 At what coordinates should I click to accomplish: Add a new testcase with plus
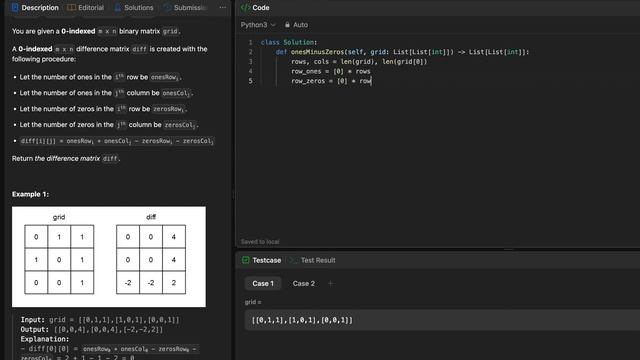(331, 283)
